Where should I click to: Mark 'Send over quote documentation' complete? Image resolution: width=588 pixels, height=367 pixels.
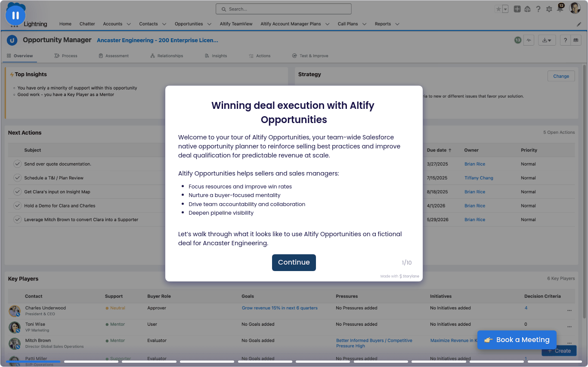[17, 164]
